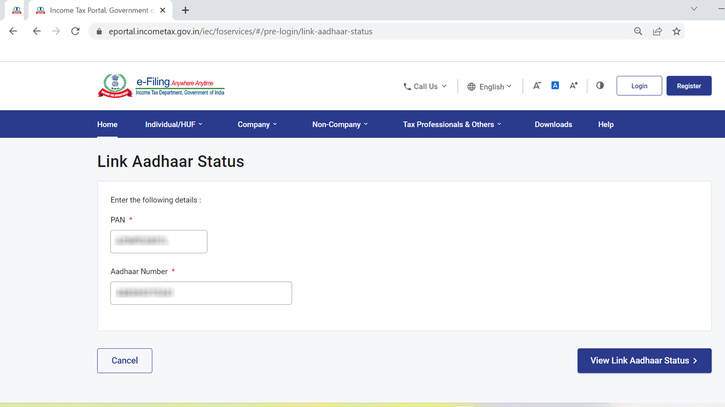The height and width of the screenshot is (407, 725).
Task: Toggle the high contrast mode icon
Action: pyautogui.click(x=600, y=86)
